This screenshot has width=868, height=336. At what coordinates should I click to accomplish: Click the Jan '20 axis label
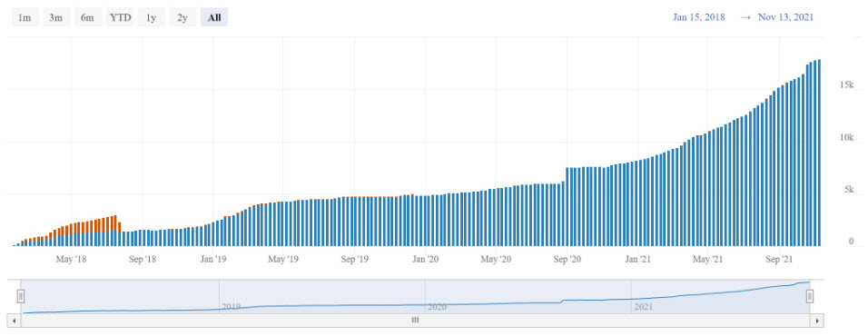coord(425,259)
